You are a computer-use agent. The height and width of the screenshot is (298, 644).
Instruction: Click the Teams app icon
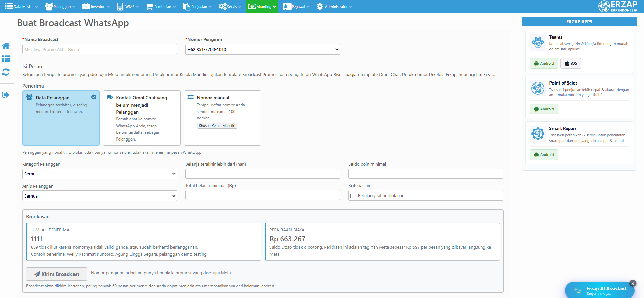[538, 43]
